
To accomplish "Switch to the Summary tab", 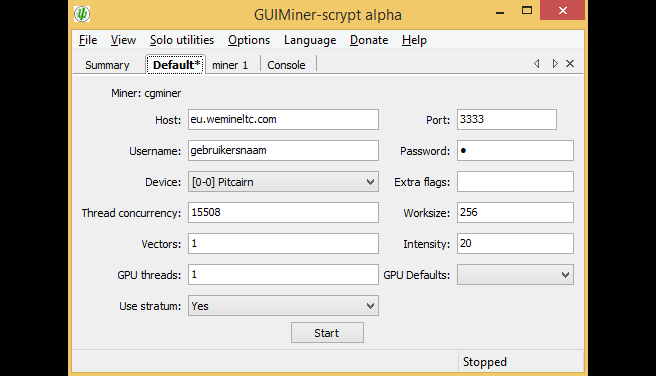I will (108, 65).
